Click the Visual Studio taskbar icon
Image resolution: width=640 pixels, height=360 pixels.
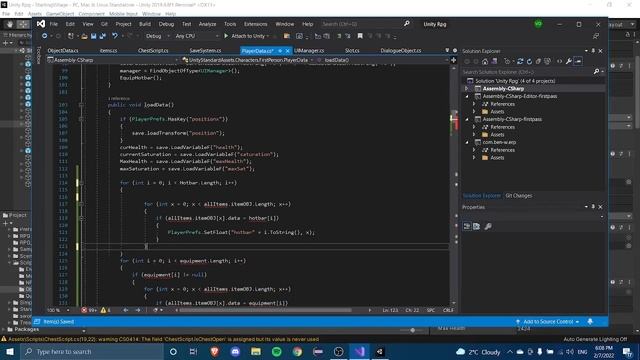[x=359, y=351]
